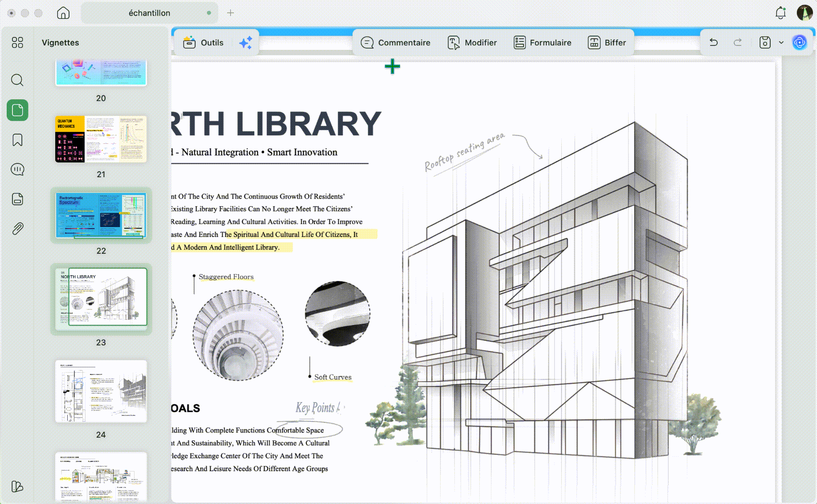Open the search panel in sidebar

click(x=17, y=80)
